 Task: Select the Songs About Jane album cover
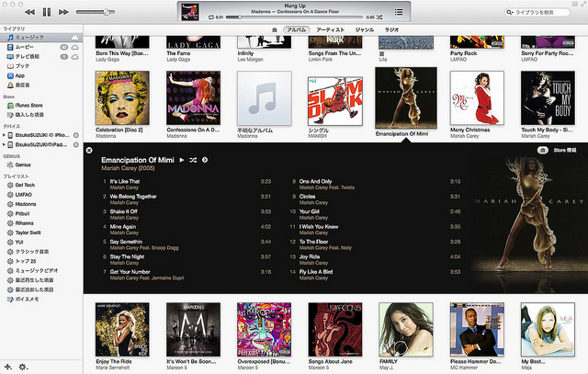tap(335, 329)
